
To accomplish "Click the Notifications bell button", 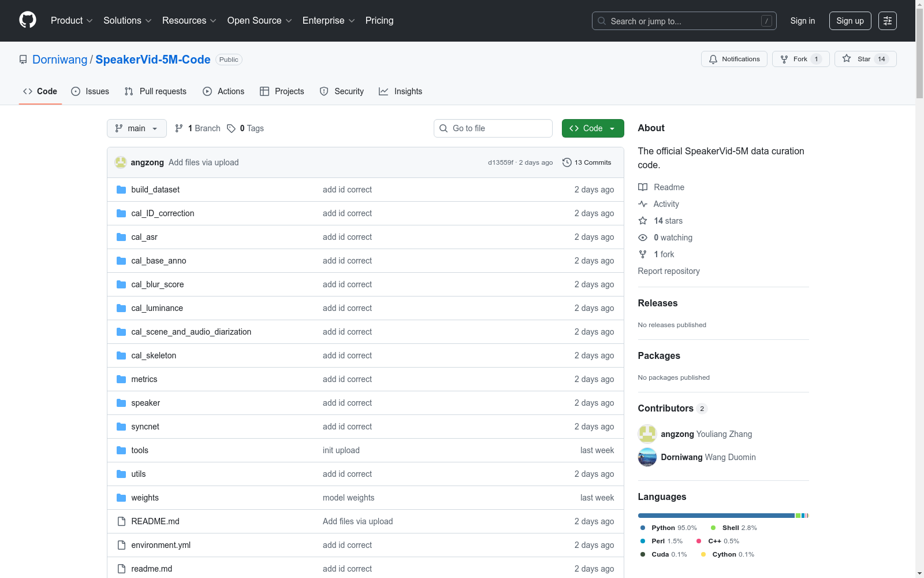I will tap(734, 59).
